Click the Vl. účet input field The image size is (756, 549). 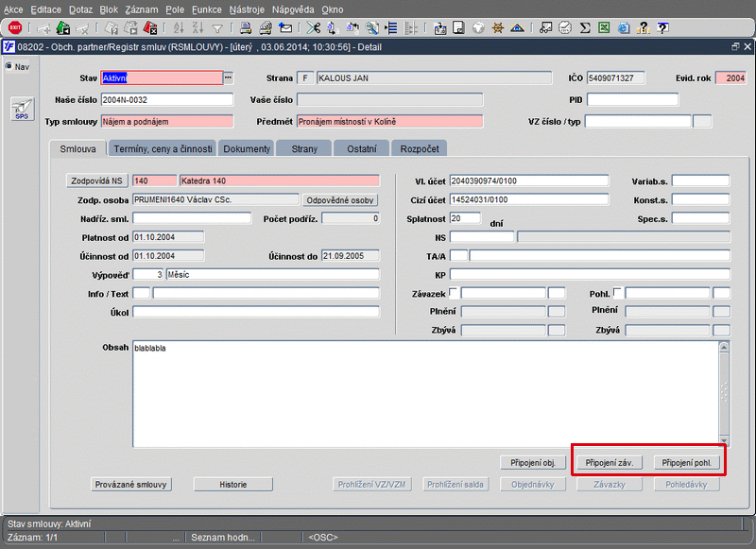point(528,181)
